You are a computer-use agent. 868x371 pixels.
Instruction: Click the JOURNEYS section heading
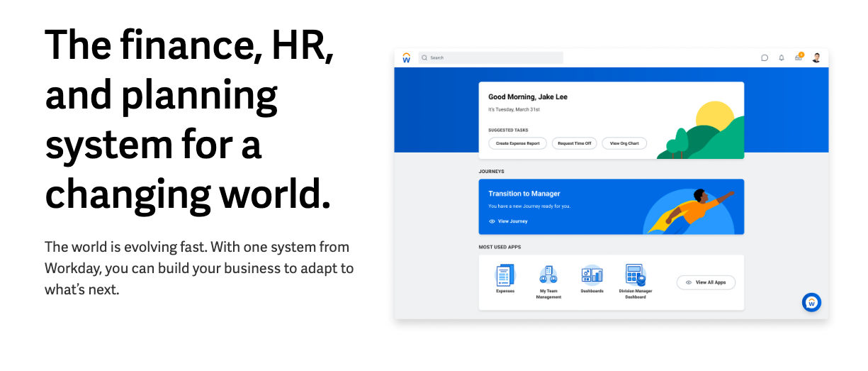tap(492, 172)
